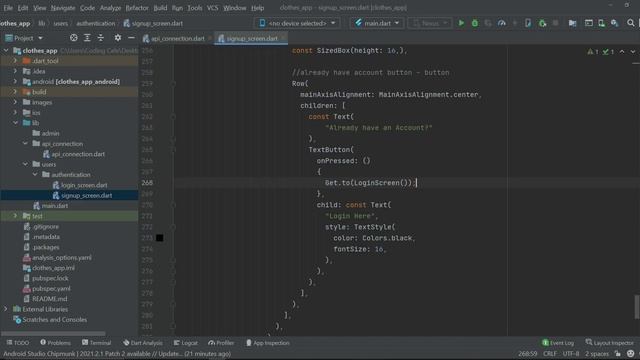Open the Terminal tool window
Image resolution: width=640 pixels, height=360 pixels.
96,343
